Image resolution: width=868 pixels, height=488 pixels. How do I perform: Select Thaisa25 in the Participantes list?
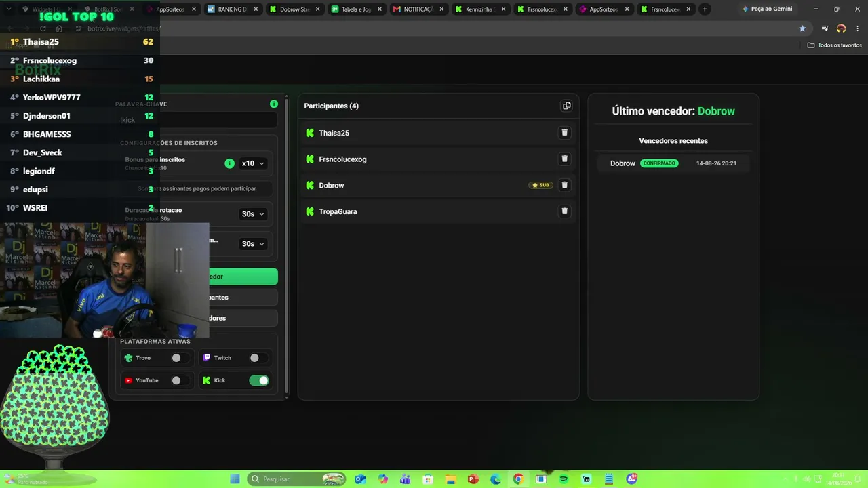coord(334,133)
